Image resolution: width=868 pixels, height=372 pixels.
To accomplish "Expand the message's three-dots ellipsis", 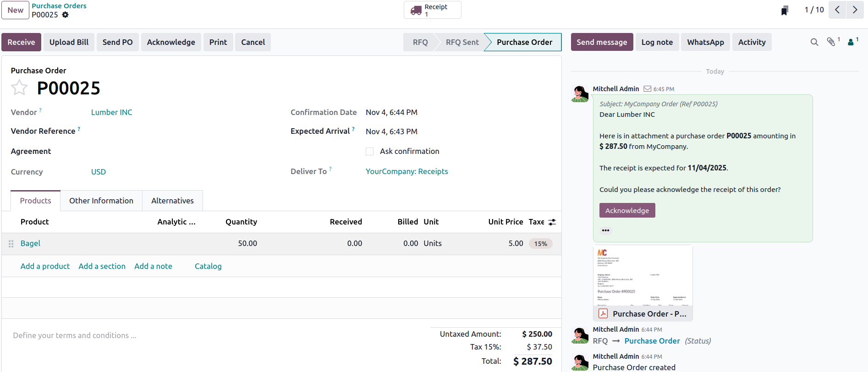I will click(605, 230).
